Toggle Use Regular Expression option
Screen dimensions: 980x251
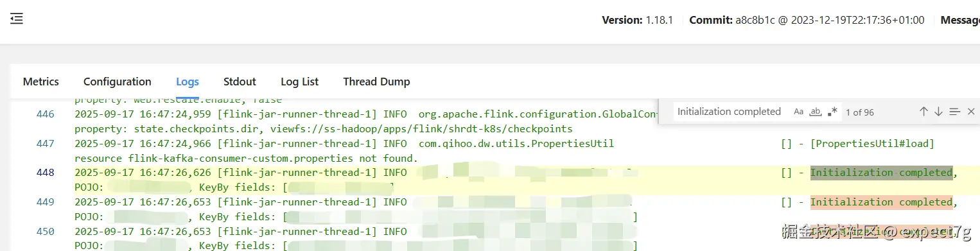(x=832, y=112)
